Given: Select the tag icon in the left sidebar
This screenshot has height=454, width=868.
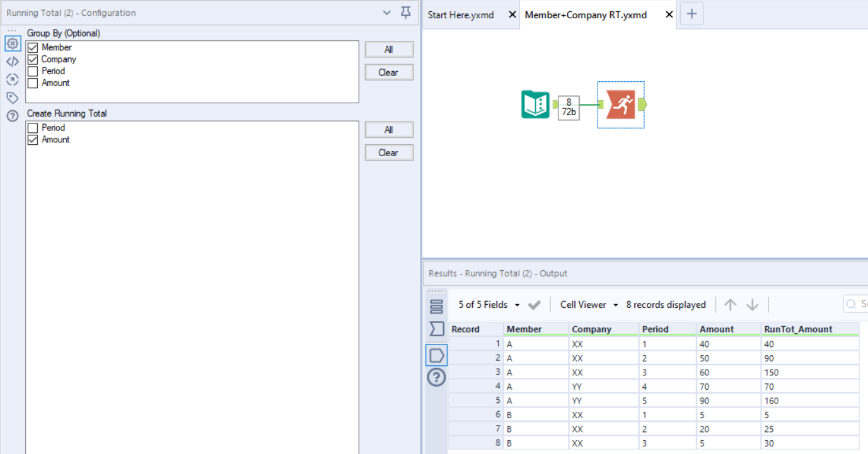Looking at the screenshot, I should pyautogui.click(x=13, y=98).
